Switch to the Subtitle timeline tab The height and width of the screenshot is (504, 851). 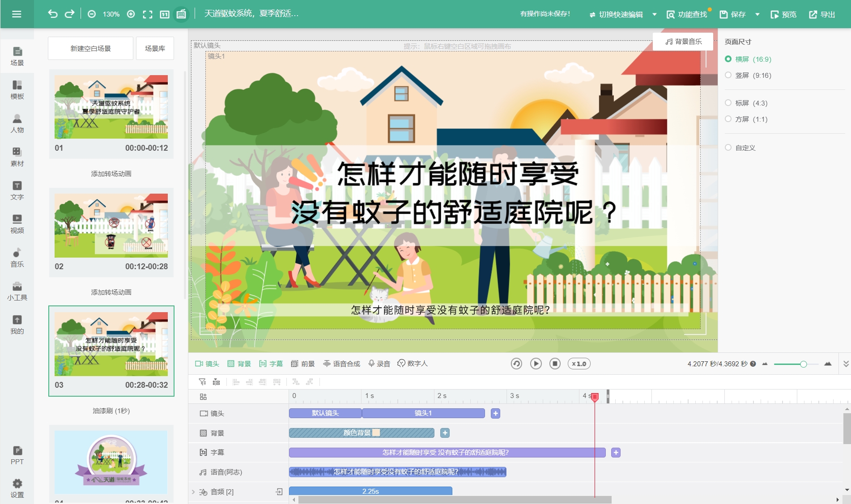tap(271, 364)
